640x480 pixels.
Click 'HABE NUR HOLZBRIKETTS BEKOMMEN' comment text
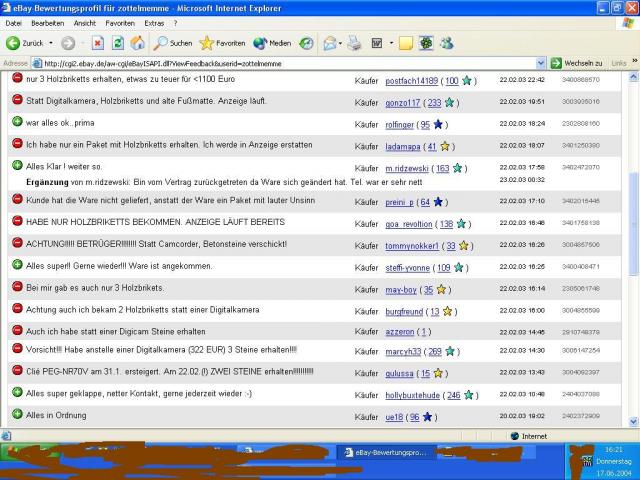[x=156, y=222]
